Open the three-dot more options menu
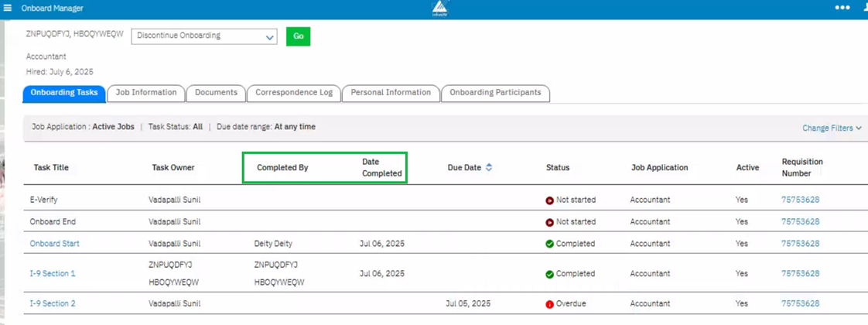This screenshot has height=325, width=868. [x=842, y=8]
